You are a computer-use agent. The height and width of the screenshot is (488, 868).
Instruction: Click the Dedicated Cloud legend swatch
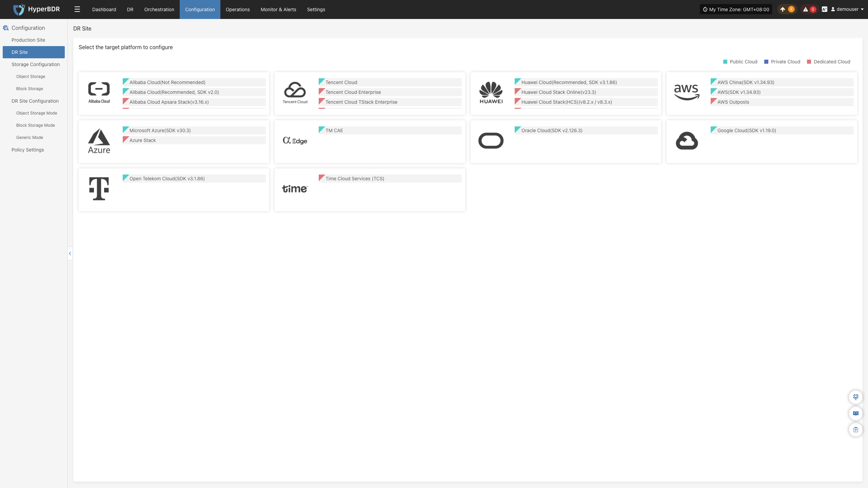809,62
